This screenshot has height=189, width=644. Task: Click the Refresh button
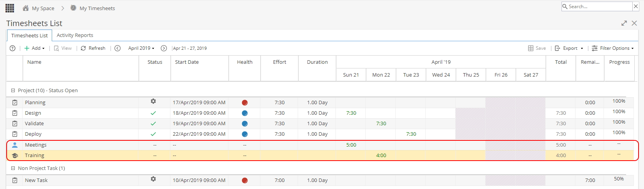93,48
